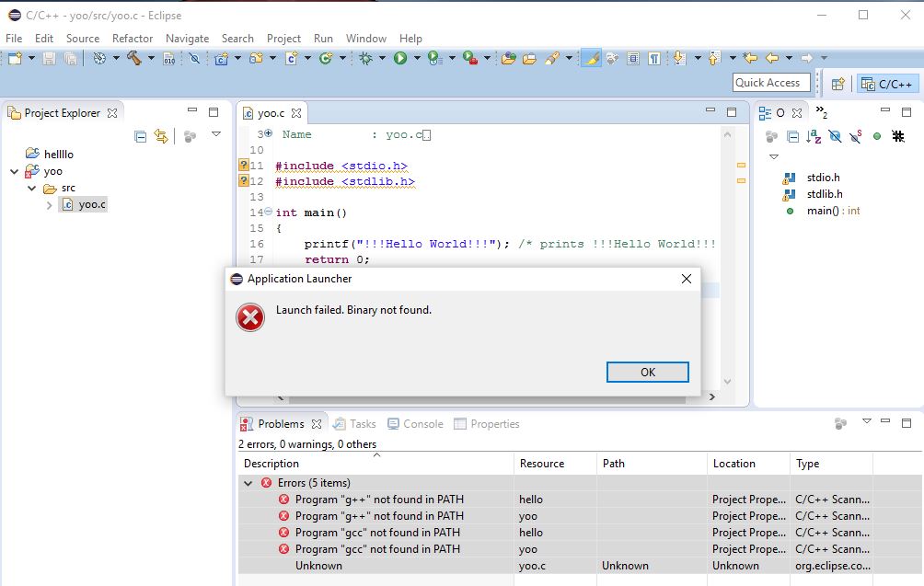Viewport: 924px width, 586px height.
Task: Click the Quick Access field
Action: click(x=771, y=83)
